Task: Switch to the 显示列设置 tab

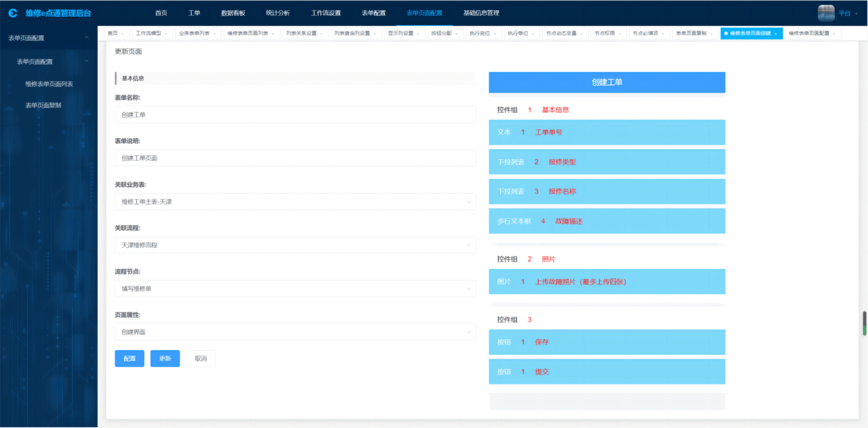Action: 401,34
